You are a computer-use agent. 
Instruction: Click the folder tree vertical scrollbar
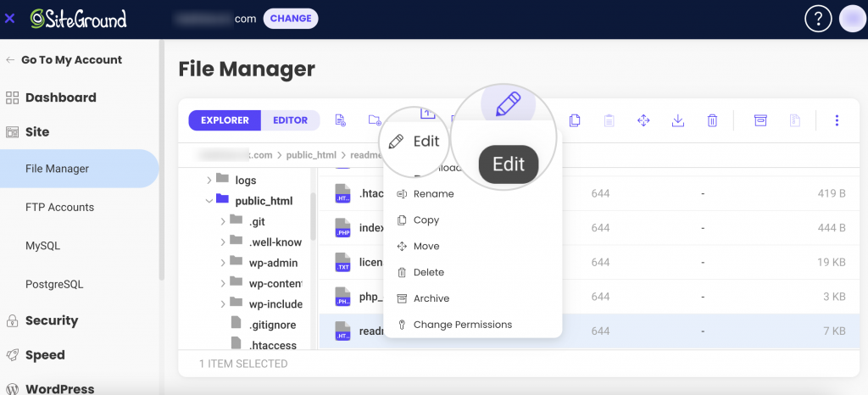tap(314, 216)
